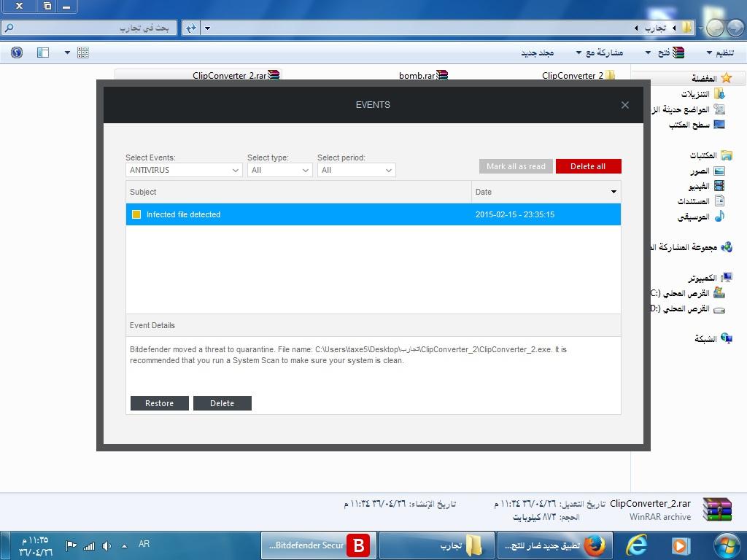Open the تنظيم toolbar menu
Screen dimensions: 747x560
(720, 52)
